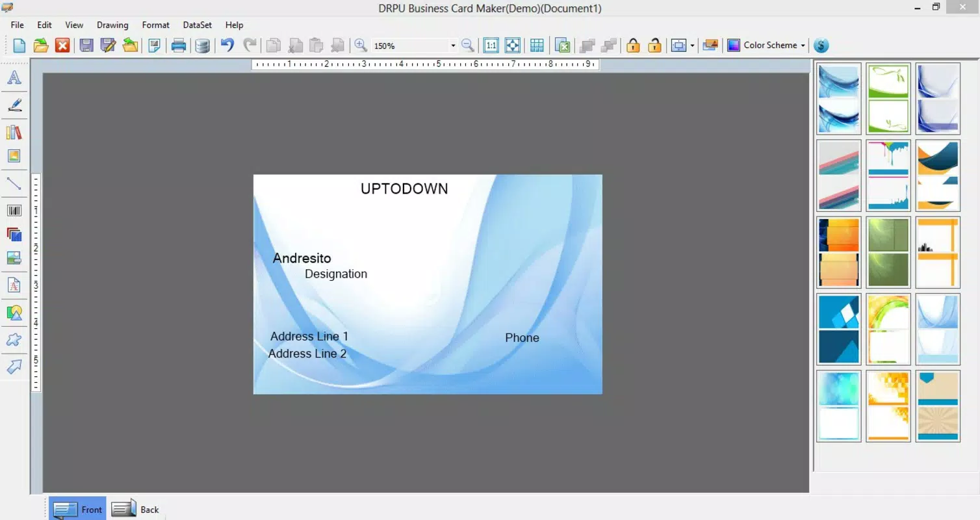Select the puzzle-piece symbol tool

(14, 340)
